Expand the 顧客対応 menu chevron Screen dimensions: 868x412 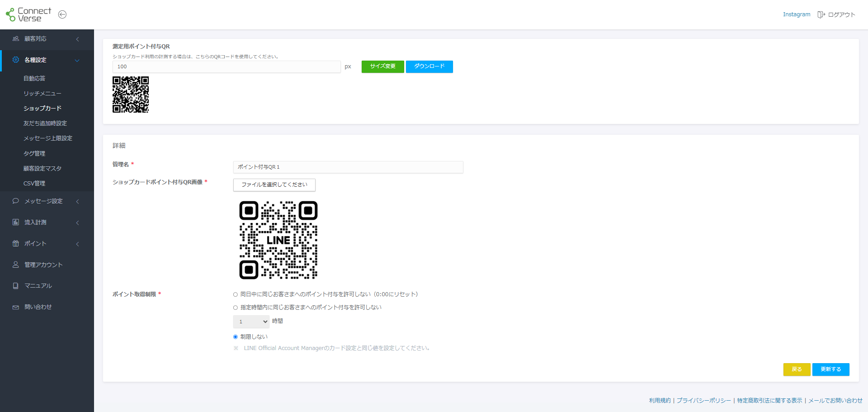coord(77,39)
